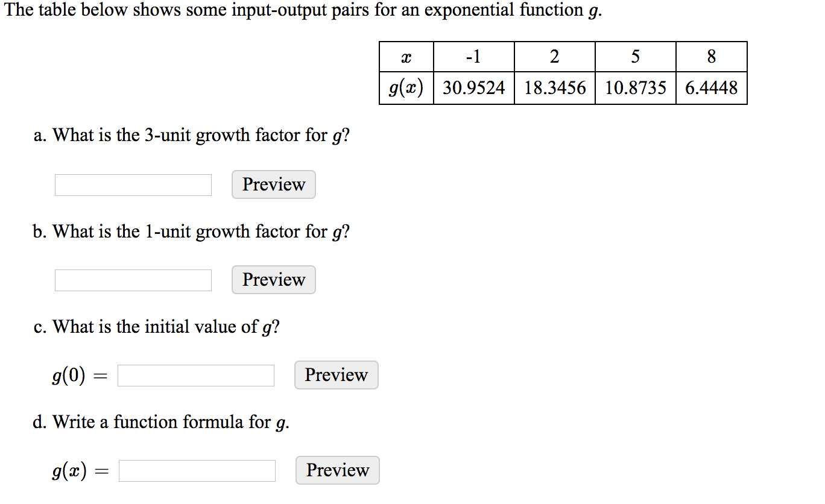Click the 1-unit growth factor answer field

(x=133, y=280)
